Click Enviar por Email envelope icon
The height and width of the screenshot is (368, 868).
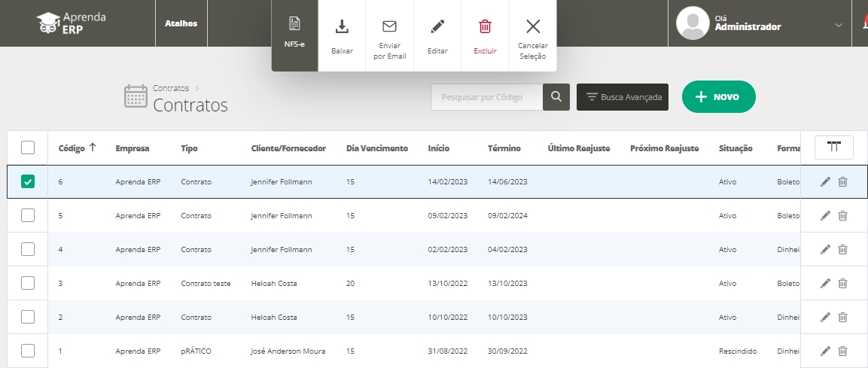[x=389, y=27]
